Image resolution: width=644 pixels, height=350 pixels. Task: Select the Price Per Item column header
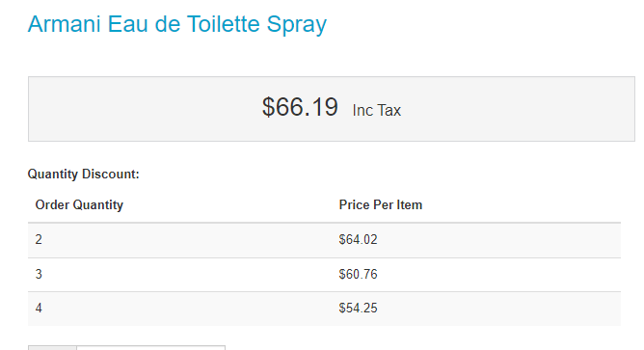(x=380, y=204)
